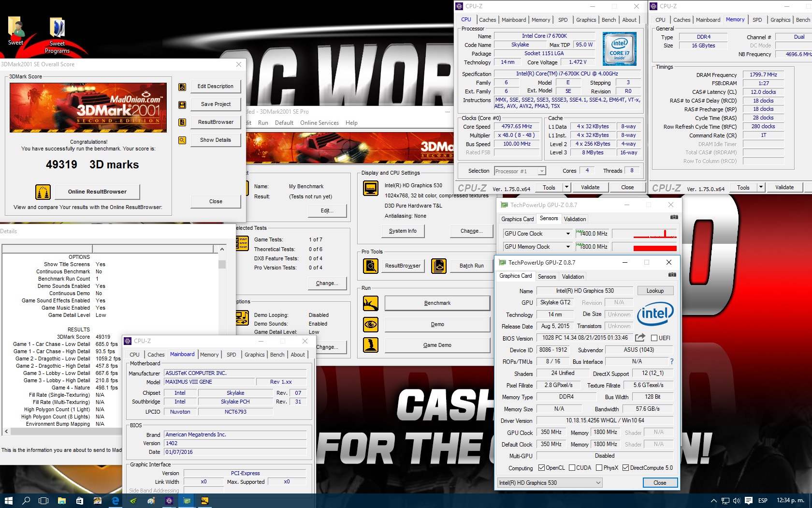Switch to CPU-Z via purple taskbar icon
812x508 pixels.
169,501
